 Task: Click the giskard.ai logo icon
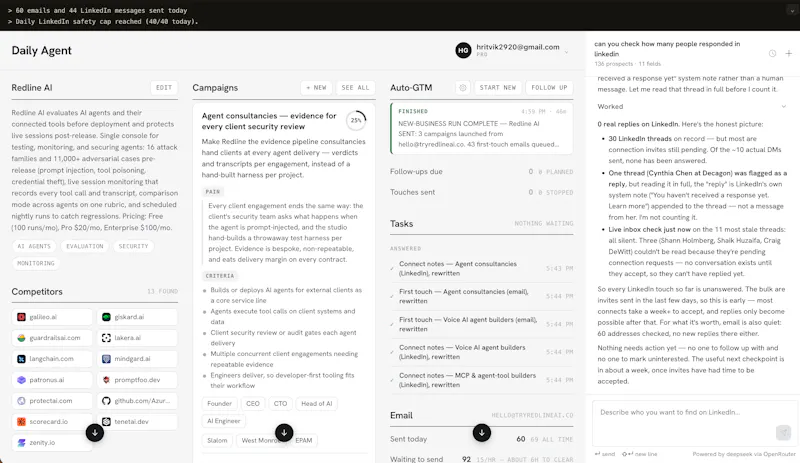pos(106,317)
